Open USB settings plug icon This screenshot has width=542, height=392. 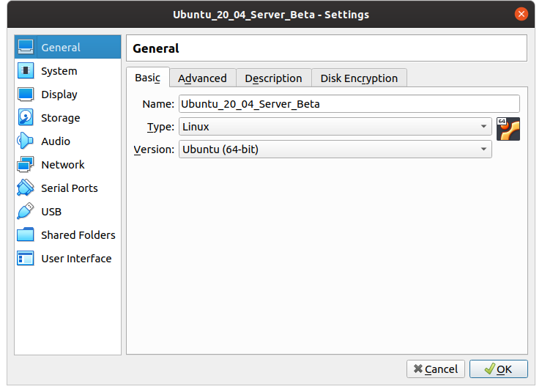pyautogui.click(x=25, y=211)
